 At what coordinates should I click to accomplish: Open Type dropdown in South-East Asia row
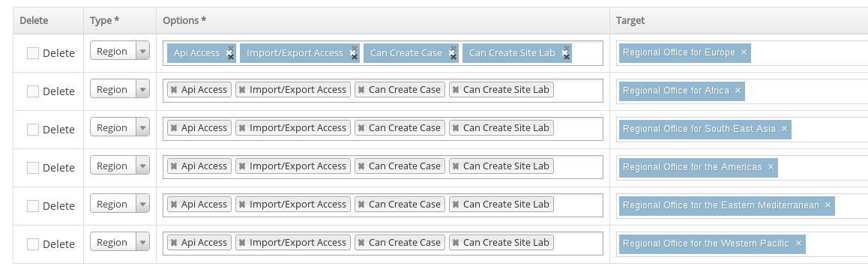(x=120, y=128)
